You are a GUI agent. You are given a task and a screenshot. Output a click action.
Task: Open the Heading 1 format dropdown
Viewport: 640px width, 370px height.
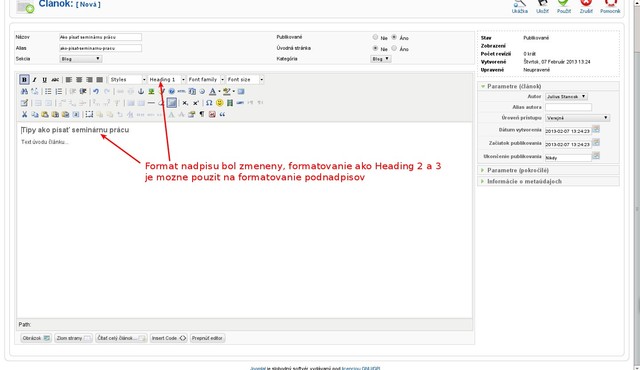[167, 80]
